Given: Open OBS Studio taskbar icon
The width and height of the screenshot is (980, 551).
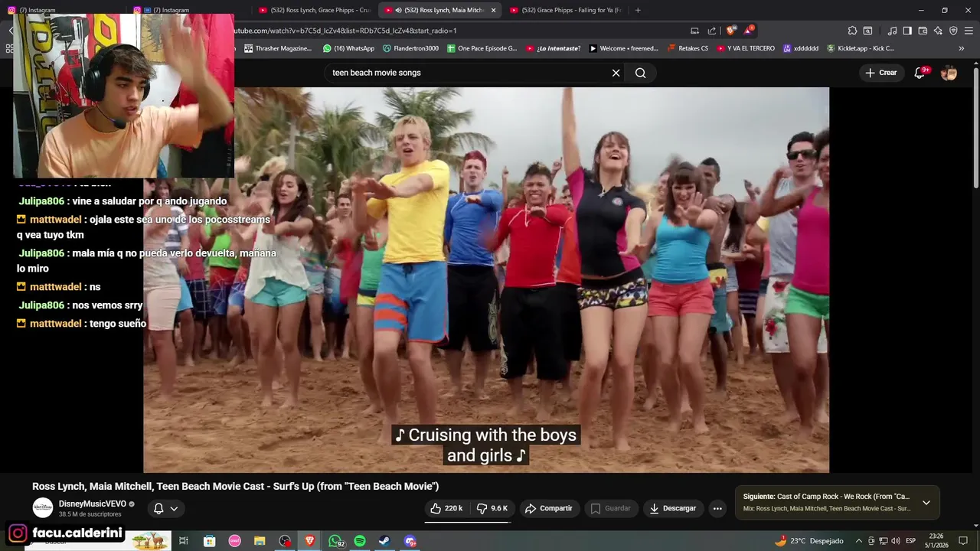Looking at the screenshot, I should (x=285, y=541).
